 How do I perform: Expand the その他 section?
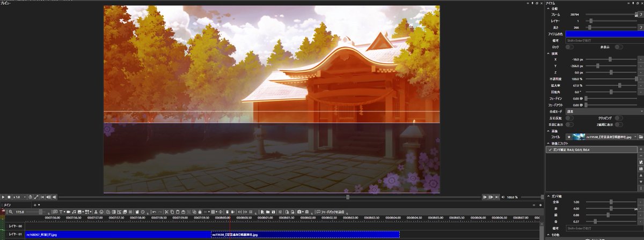coord(548,235)
